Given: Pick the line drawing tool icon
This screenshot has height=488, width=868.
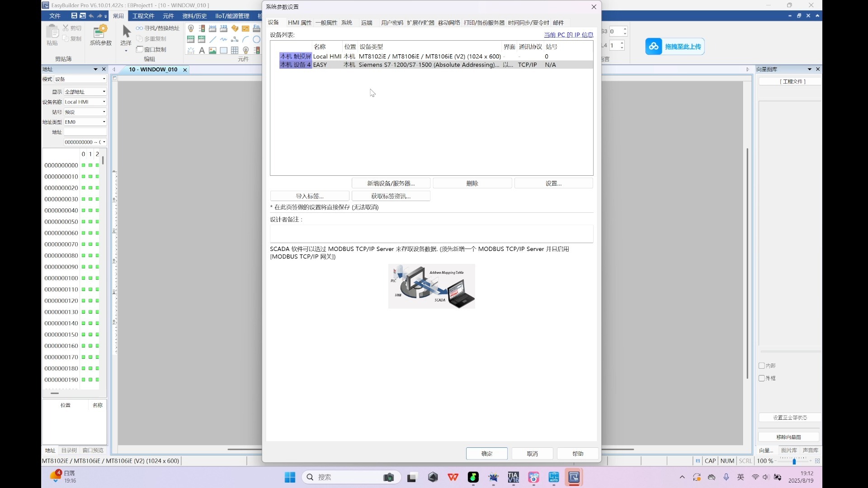Looking at the screenshot, I should point(212,39).
